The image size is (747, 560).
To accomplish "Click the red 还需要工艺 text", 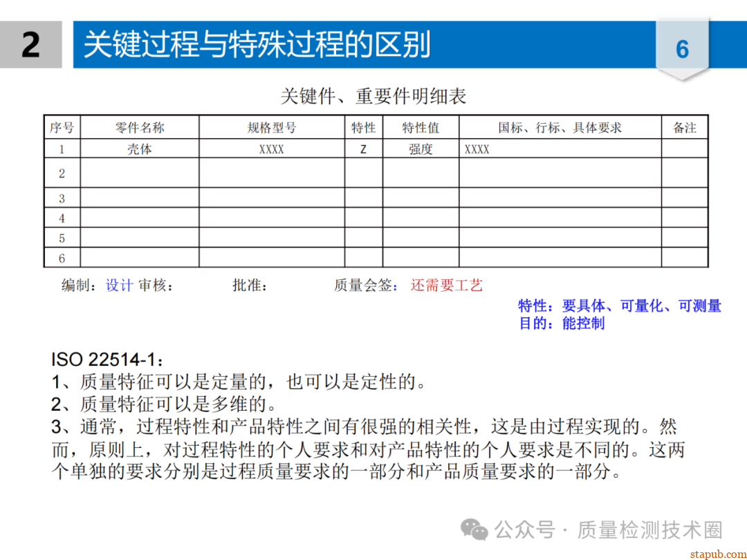I will tap(446, 286).
